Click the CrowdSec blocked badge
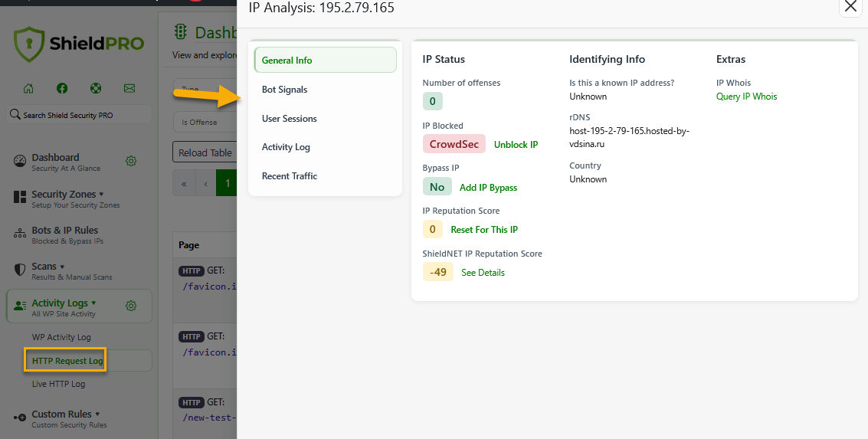Image resolution: width=868 pixels, height=439 pixels. (454, 144)
